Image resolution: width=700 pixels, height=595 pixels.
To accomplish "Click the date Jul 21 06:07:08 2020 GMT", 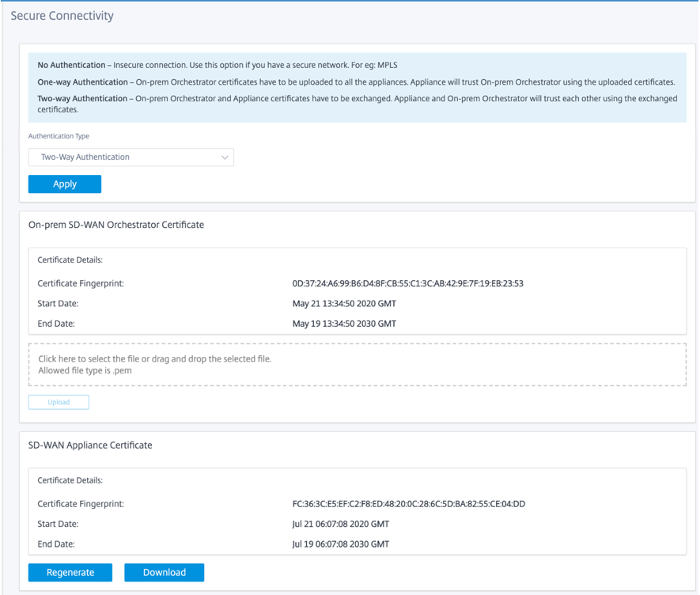I will (x=341, y=524).
